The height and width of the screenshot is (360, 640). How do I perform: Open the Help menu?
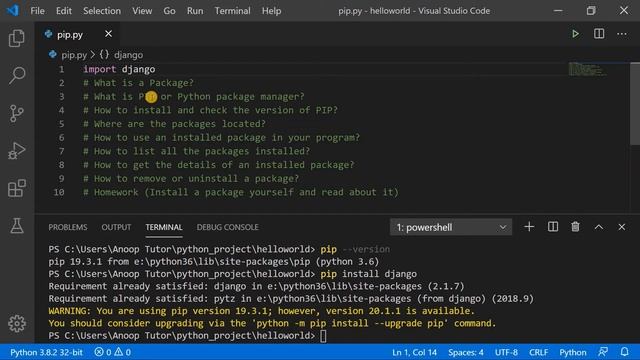(x=271, y=11)
